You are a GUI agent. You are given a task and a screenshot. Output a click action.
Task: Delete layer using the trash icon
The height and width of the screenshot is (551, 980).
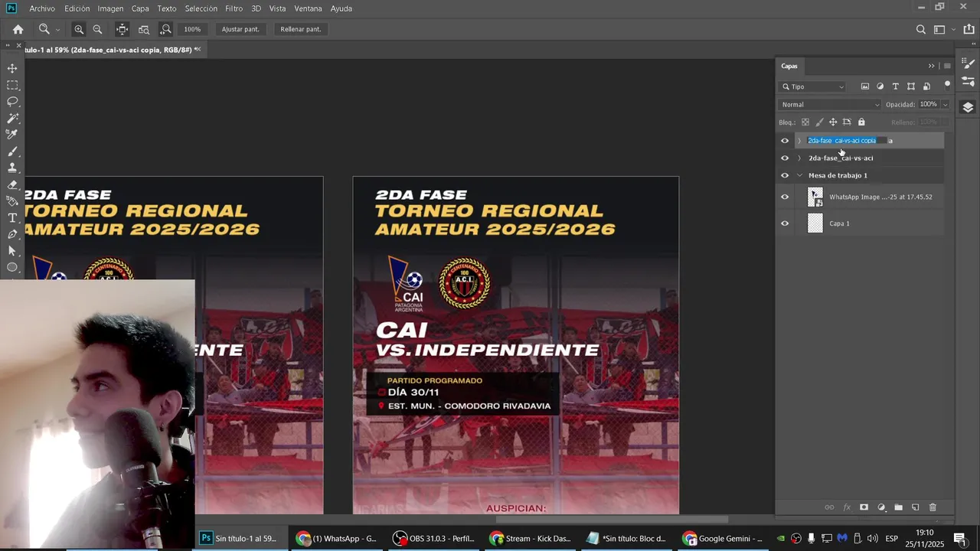[x=933, y=507]
